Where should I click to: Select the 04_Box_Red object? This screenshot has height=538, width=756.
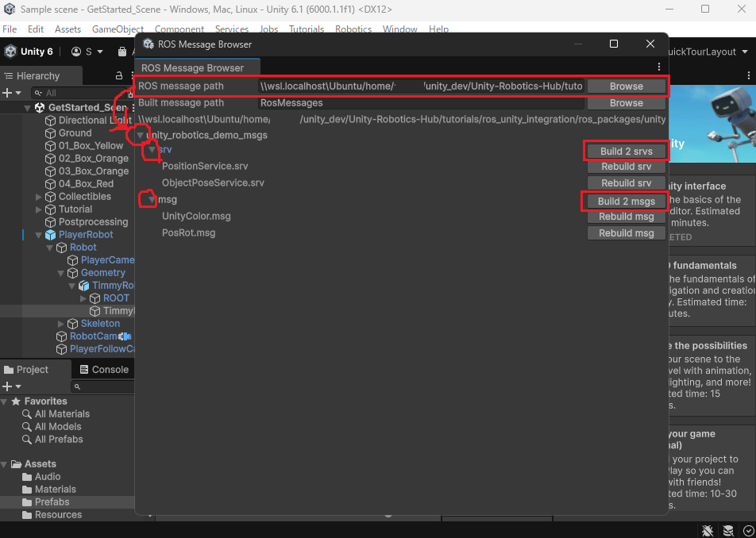87,184
